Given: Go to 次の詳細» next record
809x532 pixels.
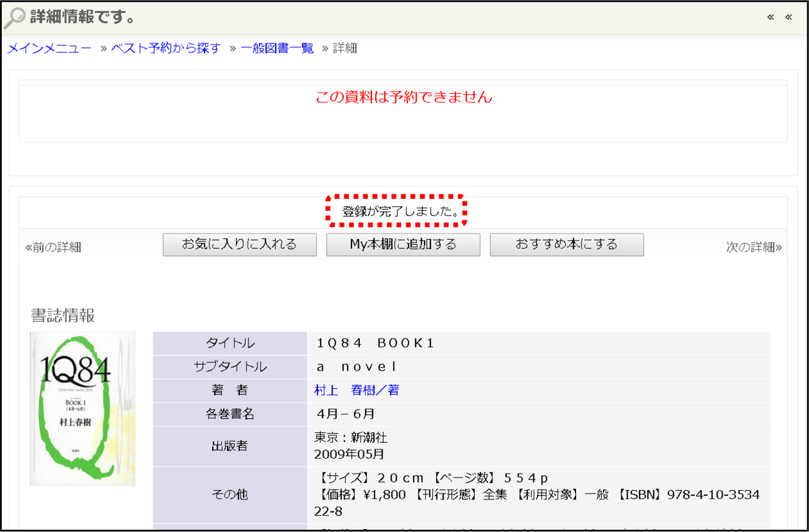Looking at the screenshot, I should tap(754, 247).
